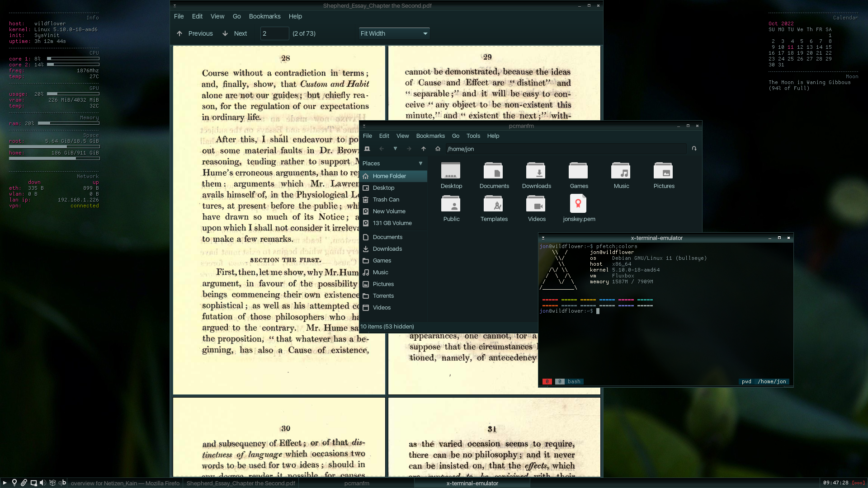
Task: Open the Templates folder
Action: click(494, 206)
